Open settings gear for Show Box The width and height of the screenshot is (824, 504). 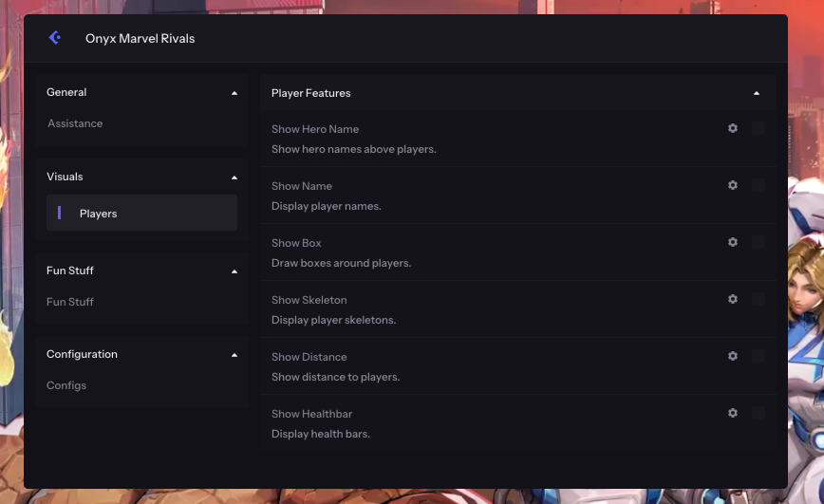click(x=733, y=242)
